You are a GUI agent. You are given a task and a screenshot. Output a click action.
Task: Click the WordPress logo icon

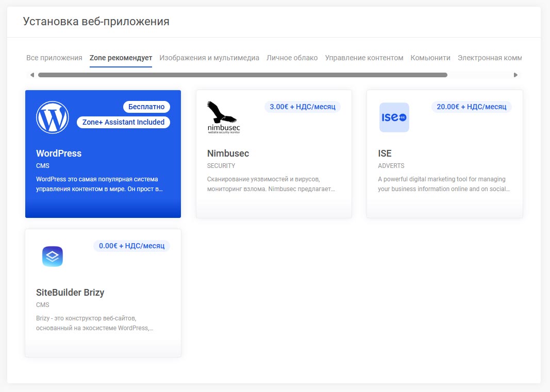click(x=53, y=117)
